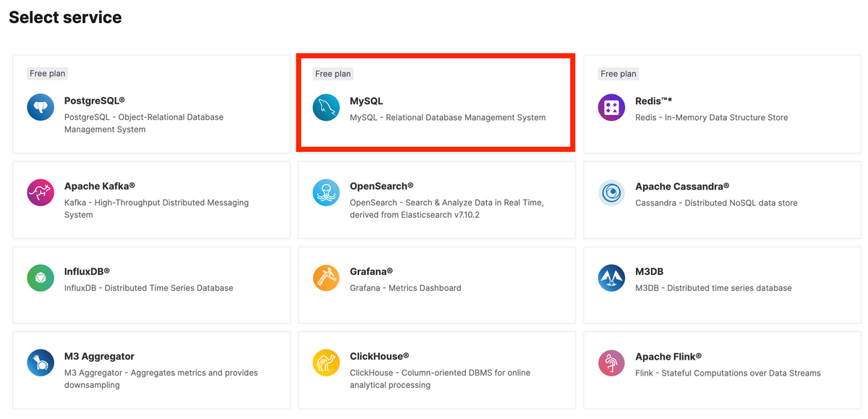Click the Grafana flame logo icon
Viewport: 868px width, 419px height.
325,277
